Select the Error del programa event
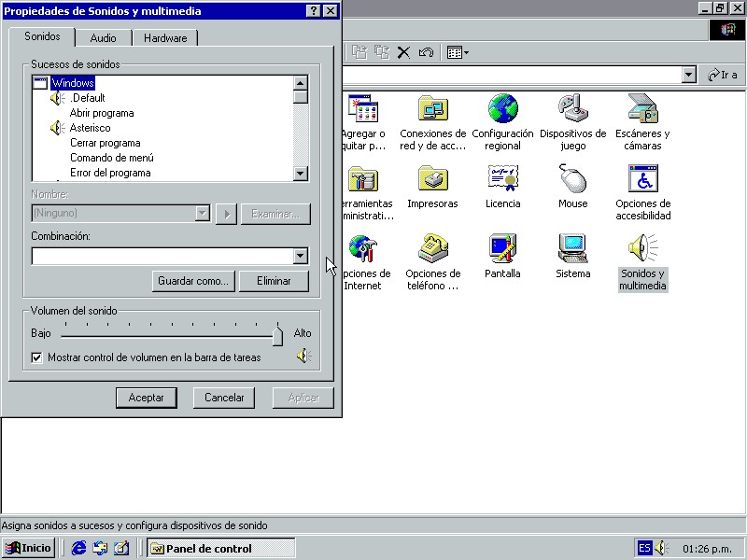This screenshot has width=747, height=560. [110, 173]
